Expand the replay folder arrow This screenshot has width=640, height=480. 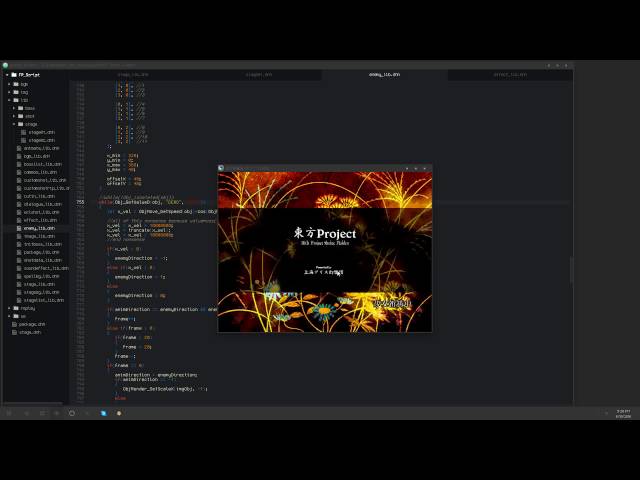[x=9, y=308]
